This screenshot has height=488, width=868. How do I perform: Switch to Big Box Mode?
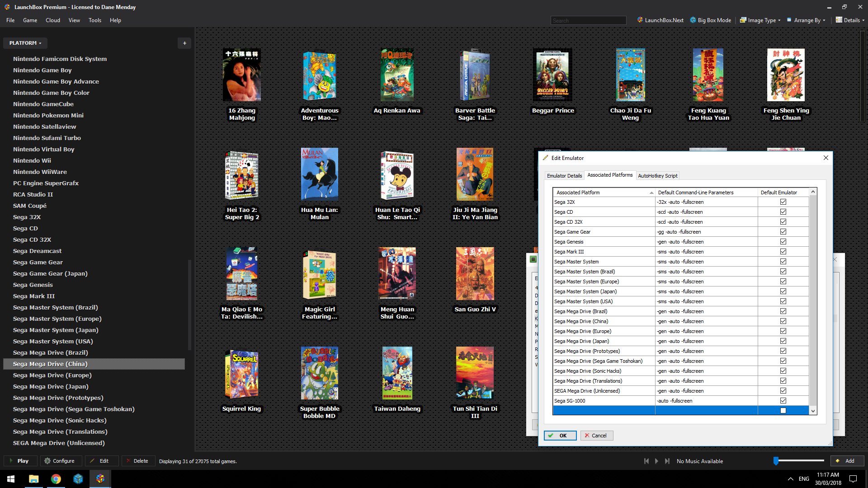click(x=710, y=20)
